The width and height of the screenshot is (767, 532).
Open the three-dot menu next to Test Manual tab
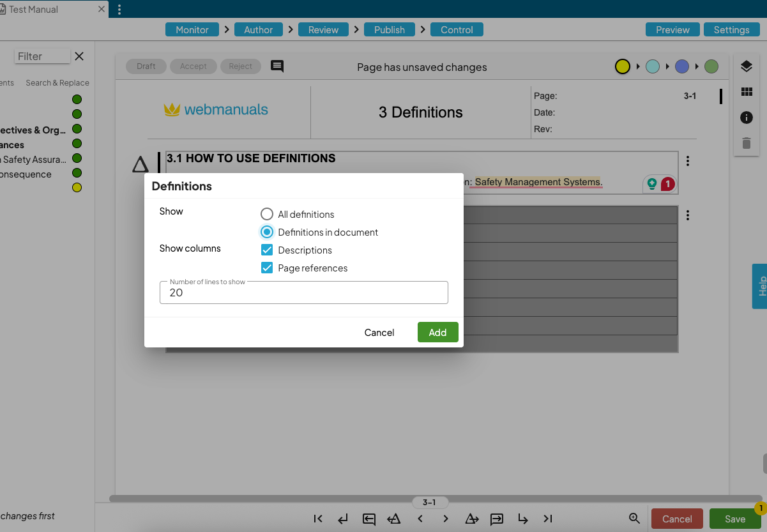tap(119, 10)
